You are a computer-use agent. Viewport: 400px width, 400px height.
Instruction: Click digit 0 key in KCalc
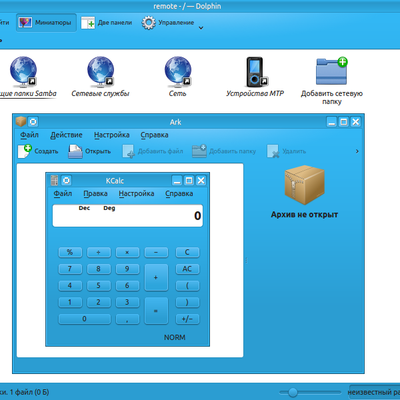coord(84,319)
